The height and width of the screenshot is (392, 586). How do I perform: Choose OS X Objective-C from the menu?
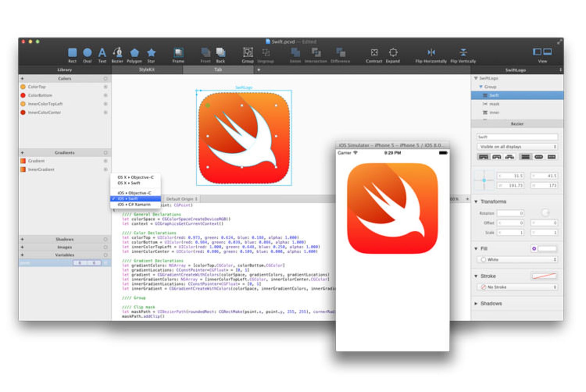136,177
